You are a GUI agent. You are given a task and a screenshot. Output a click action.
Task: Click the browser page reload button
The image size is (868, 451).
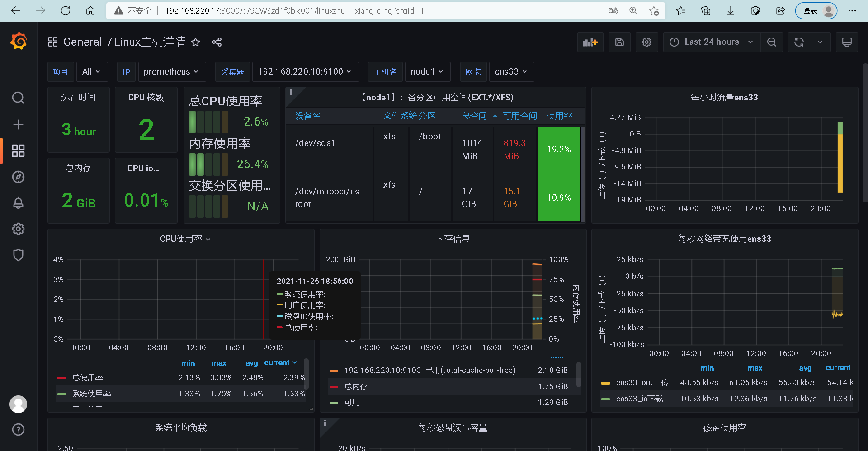66,11
